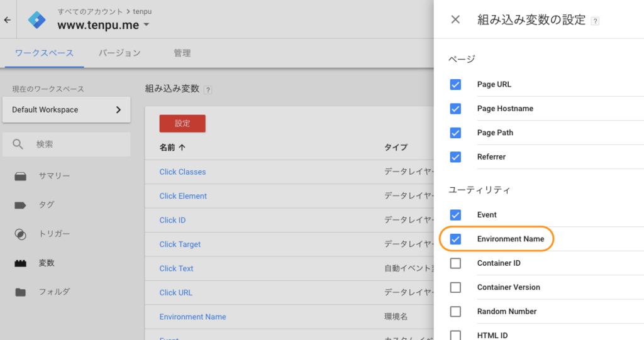Click the Random Number label
This screenshot has height=340, width=644.
coord(507,312)
